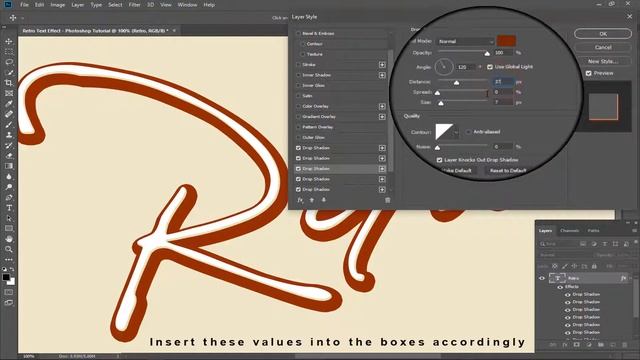Open the Image menu
The image size is (640, 360).
58,5
